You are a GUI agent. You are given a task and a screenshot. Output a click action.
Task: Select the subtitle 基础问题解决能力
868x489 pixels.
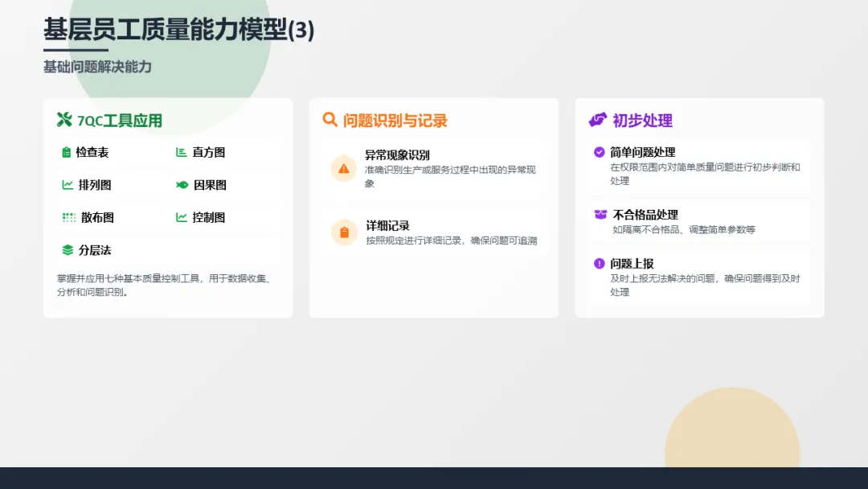[97, 67]
